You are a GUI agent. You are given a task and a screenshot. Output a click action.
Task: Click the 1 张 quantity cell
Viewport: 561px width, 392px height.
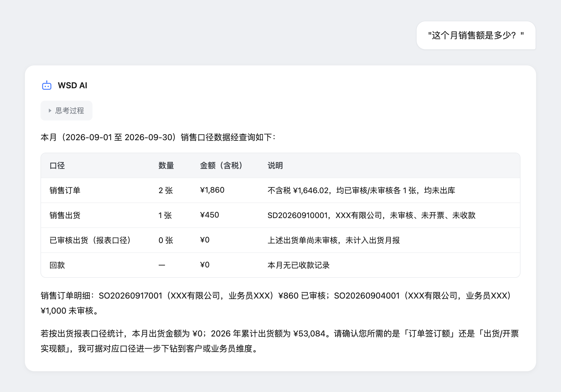click(165, 215)
